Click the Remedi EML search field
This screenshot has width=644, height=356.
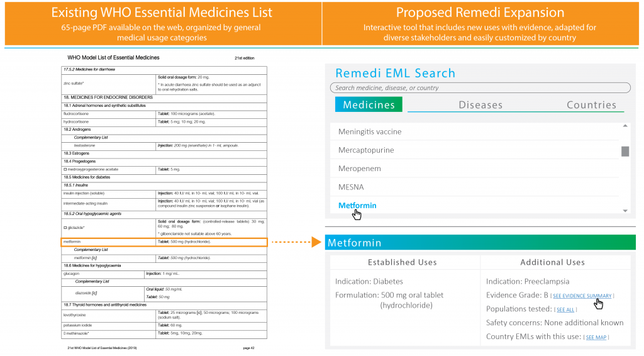(x=480, y=88)
